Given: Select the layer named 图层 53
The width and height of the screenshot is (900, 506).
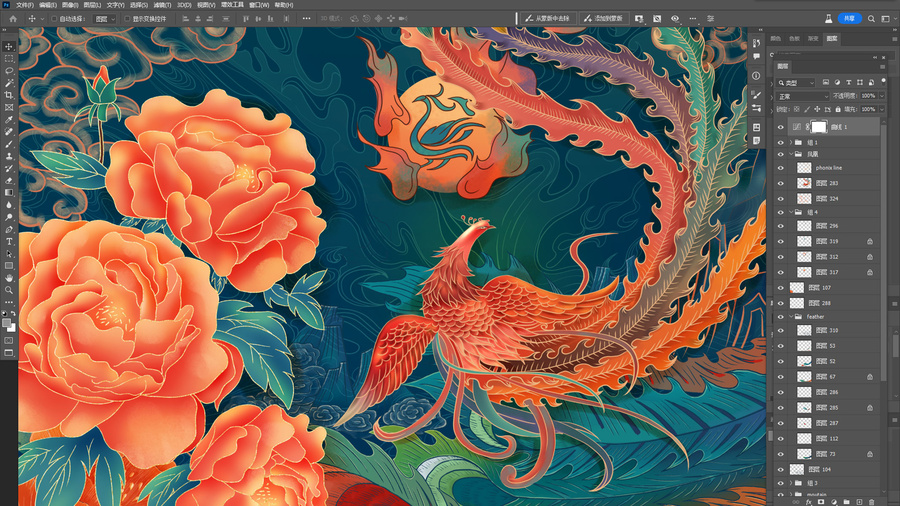Looking at the screenshot, I should (829, 346).
